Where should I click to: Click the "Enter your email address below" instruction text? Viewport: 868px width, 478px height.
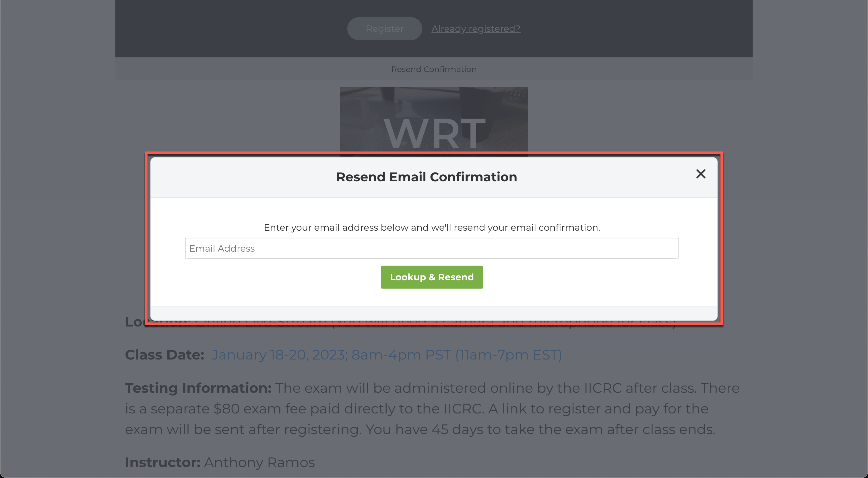431,228
